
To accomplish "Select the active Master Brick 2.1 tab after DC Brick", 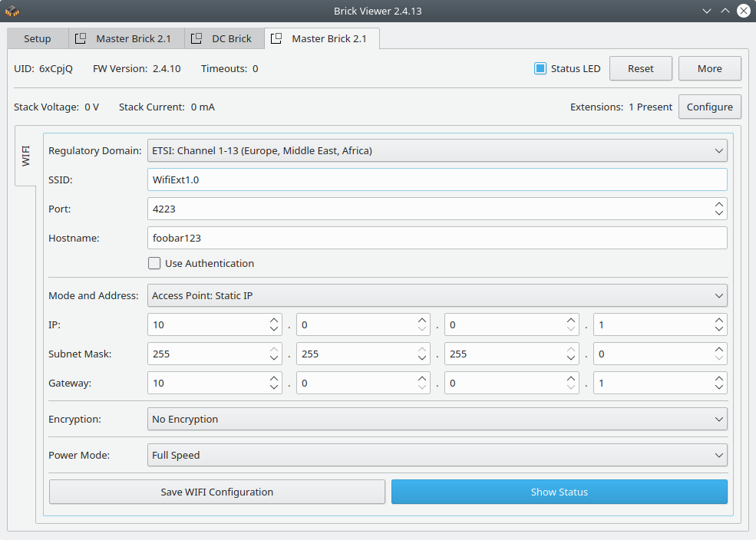I will [322, 38].
